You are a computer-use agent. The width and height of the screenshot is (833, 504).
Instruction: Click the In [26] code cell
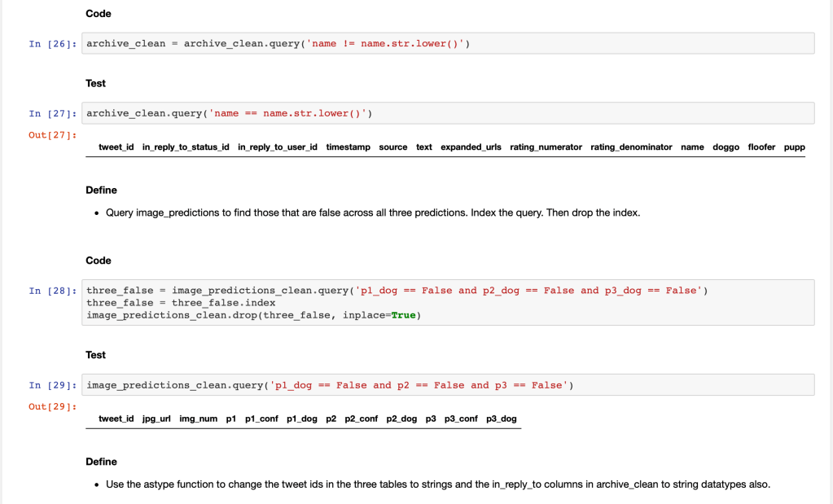[448, 43]
